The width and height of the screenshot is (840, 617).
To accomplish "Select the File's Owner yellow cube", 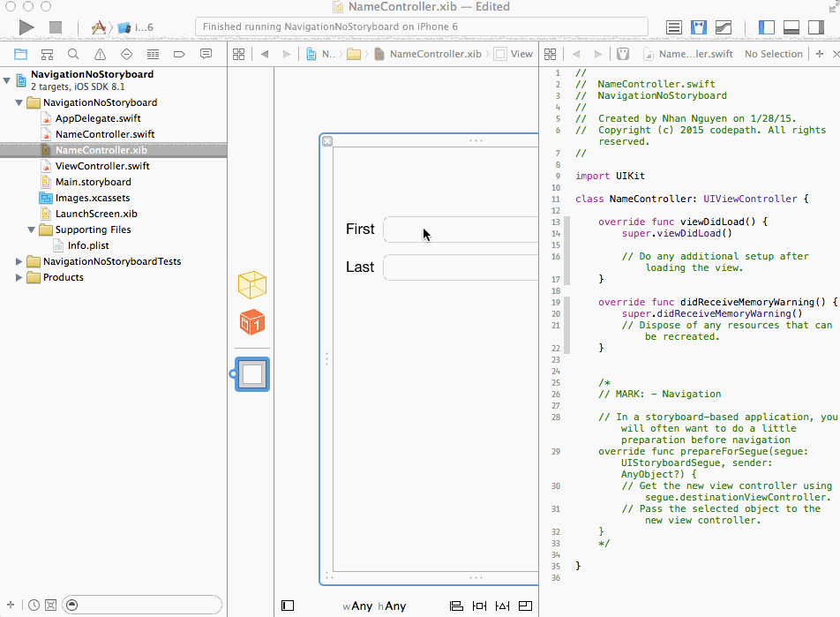I will (252, 285).
